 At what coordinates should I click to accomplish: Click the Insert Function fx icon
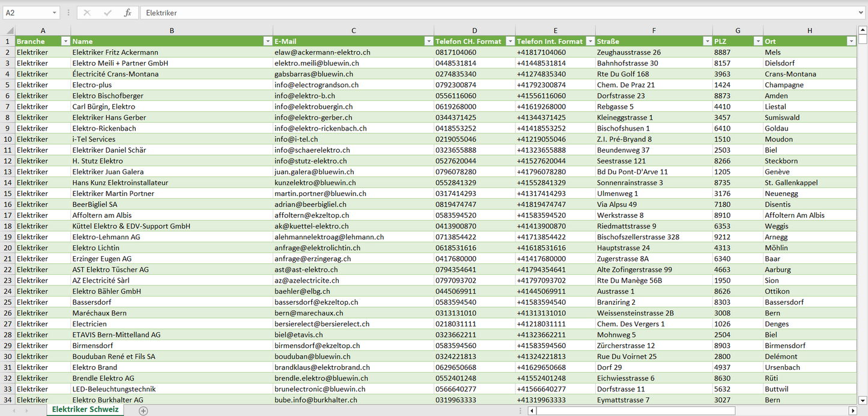point(127,13)
